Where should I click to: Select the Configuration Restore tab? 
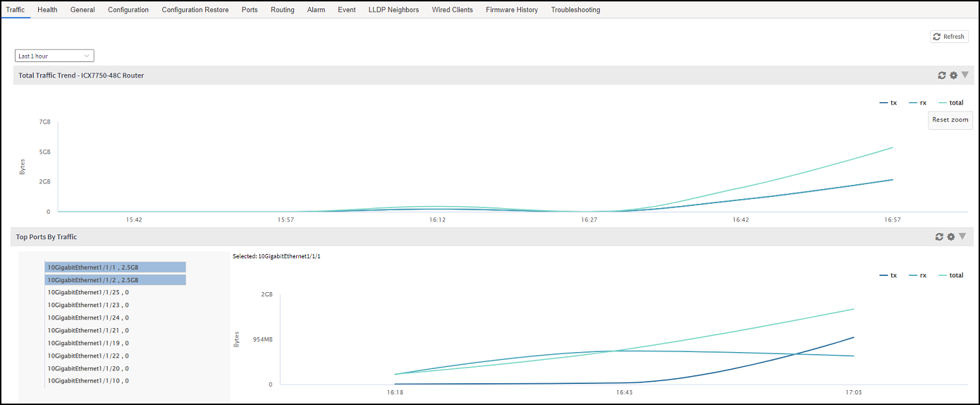point(195,10)
